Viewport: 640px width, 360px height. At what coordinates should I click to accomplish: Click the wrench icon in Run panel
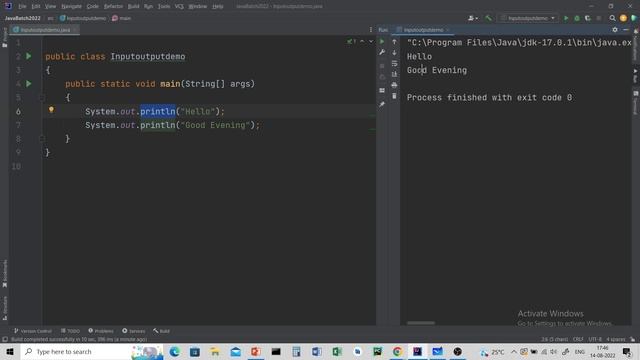coord(382,52)
